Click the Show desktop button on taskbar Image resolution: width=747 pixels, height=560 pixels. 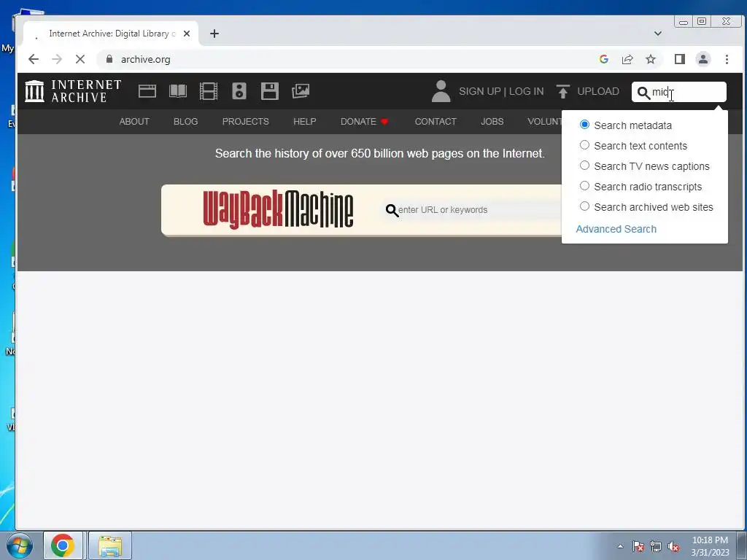[x=741, y=545]
